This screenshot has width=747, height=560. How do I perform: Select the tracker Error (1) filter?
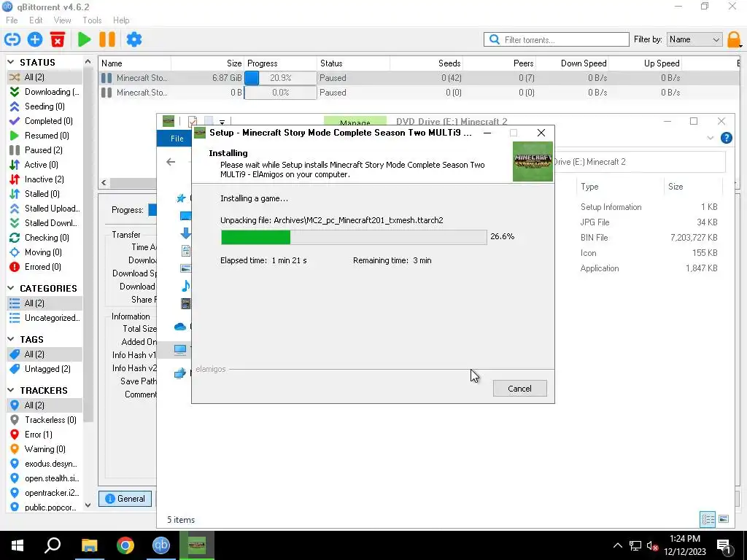[x=44, y=435]
